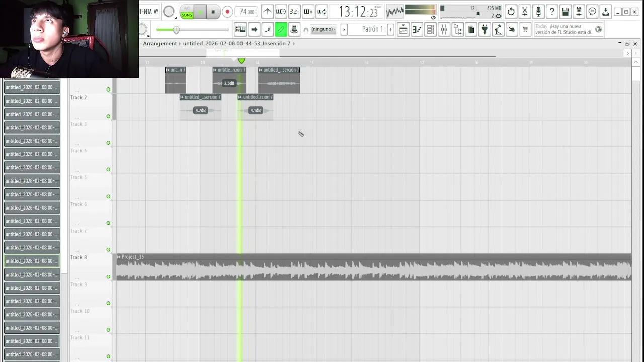
Task: Click the 13:12:23 time display
Action: tap(358, 12)
